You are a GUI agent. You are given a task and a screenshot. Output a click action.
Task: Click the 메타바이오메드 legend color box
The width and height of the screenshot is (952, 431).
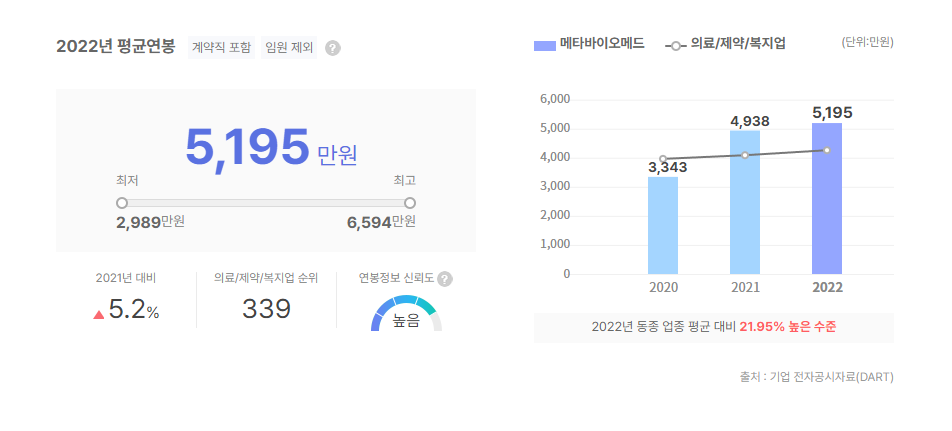[x=545, y=45]
